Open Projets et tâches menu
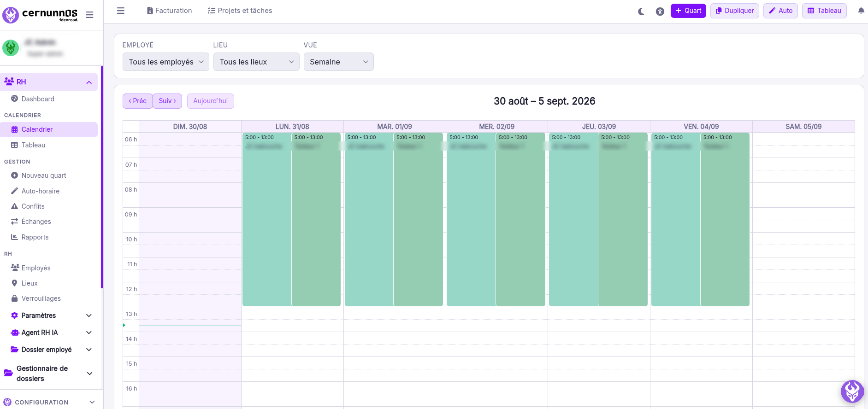The width and height of the screenshot is (868, 409). pyautogui.click(x=240, y=11)
